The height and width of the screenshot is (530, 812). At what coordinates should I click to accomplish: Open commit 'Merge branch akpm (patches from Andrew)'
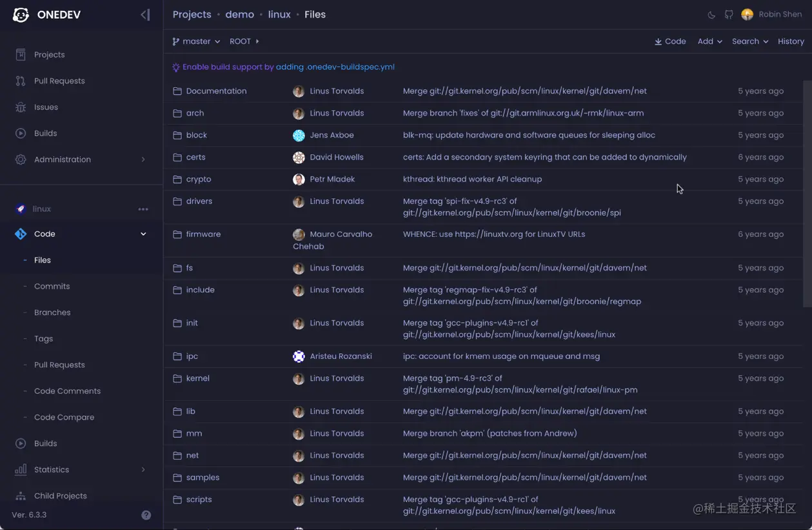tap(490, 434)
